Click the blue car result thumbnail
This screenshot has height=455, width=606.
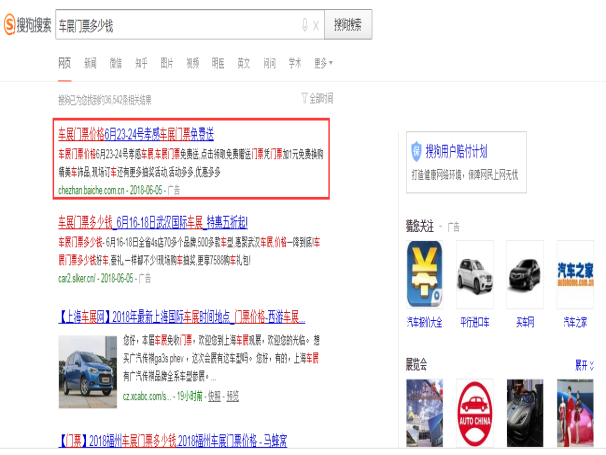(88, 371)
